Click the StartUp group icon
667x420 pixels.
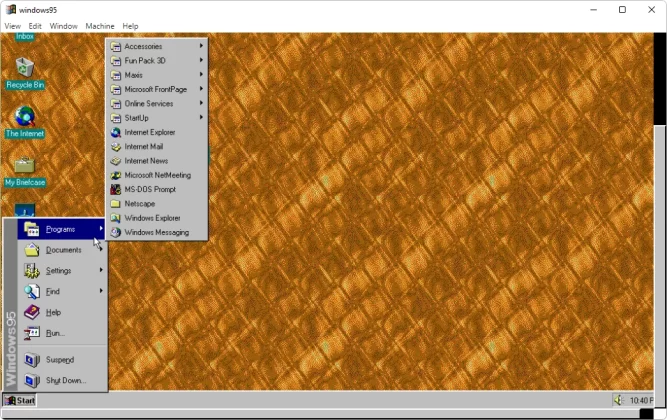[x=116, y=118]
